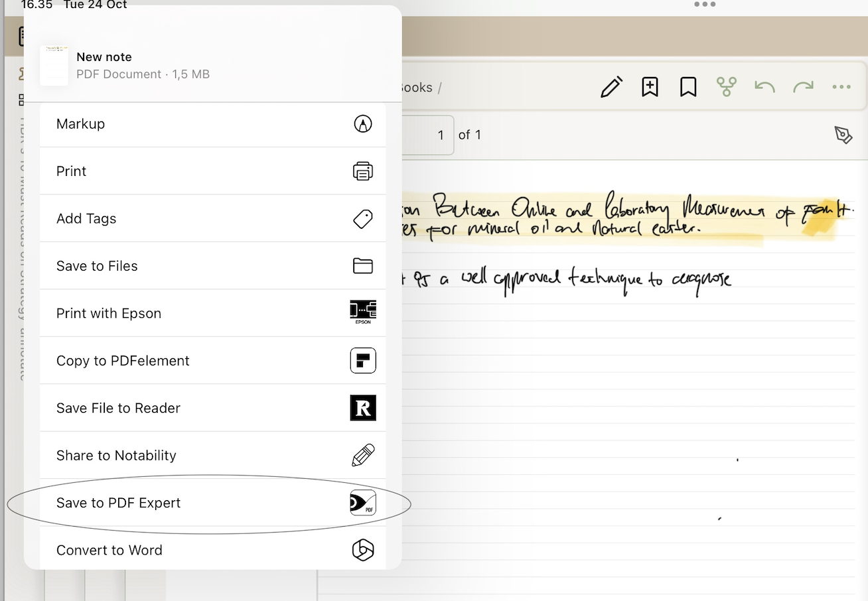Add Tags to the PDF
Screen dimensions: 868x601
click(x=87, y=218)
